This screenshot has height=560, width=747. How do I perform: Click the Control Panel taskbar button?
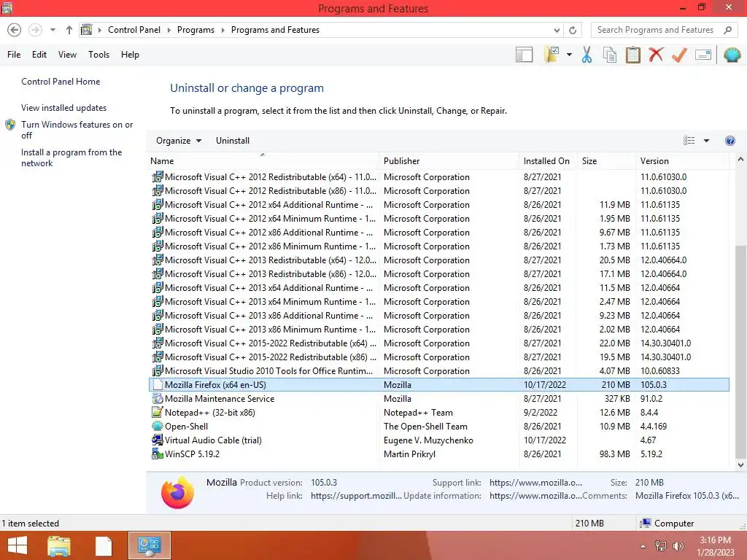[149, 545]
